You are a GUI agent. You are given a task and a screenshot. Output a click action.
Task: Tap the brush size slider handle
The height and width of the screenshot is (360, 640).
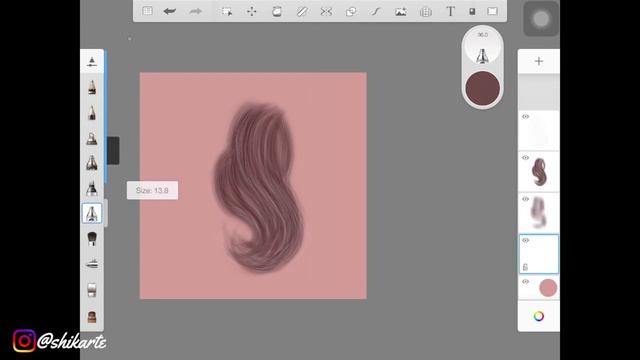tap(113, 151)
